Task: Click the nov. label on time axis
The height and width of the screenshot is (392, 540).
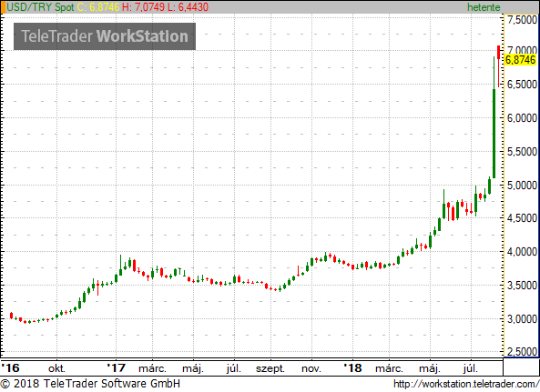Action: click(x=311, y=369)
